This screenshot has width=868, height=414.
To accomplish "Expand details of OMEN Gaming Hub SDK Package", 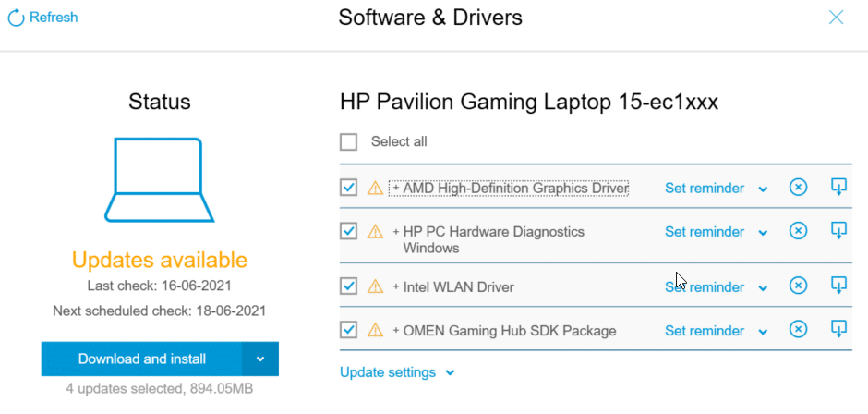I will coord(396,331).
